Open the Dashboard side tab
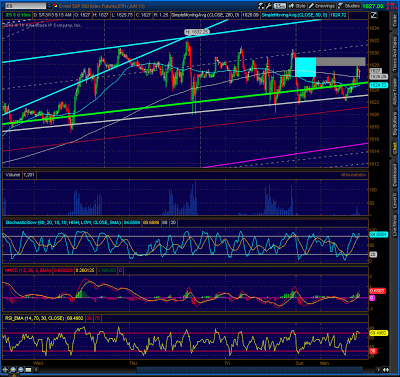This screenshot has height=377, width=400. tap(395, 175)
